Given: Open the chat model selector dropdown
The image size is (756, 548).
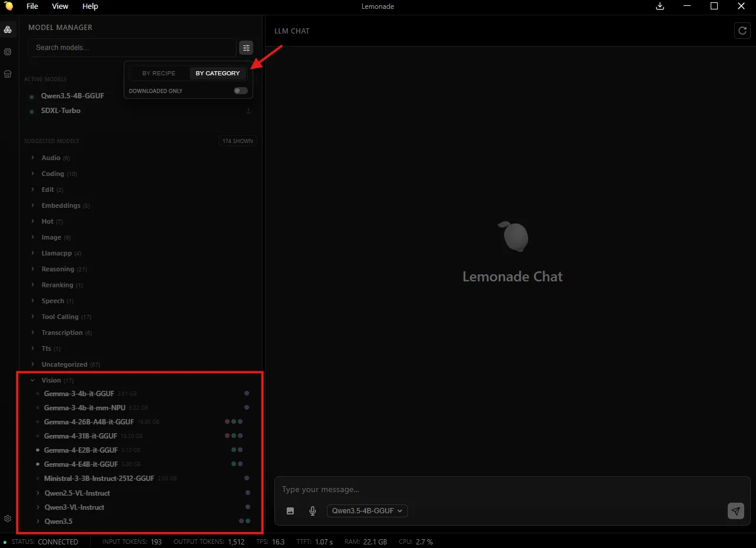Looking at the screenshot, I should pyautogui.click(x=367, y=511).
